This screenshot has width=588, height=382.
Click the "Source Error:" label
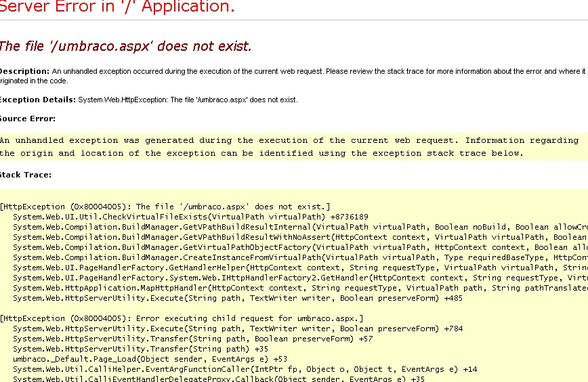(28, 119)
